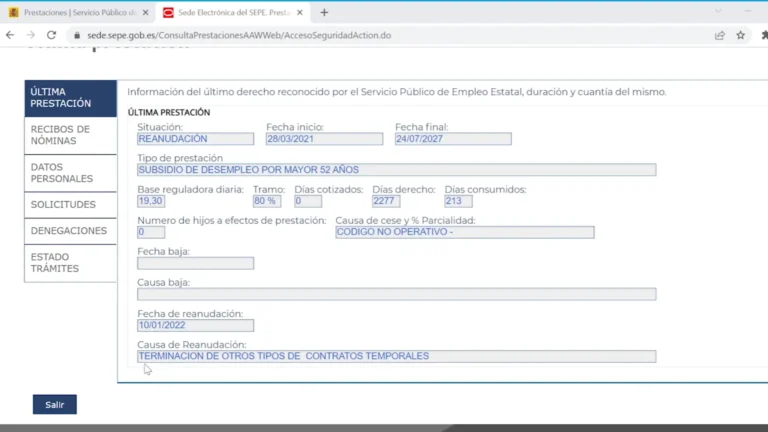This screenshot has height=432, width=768.
Task: Click the 'Causa de cese y % Parcialidad:' label
Action: (x=406, y=221)
